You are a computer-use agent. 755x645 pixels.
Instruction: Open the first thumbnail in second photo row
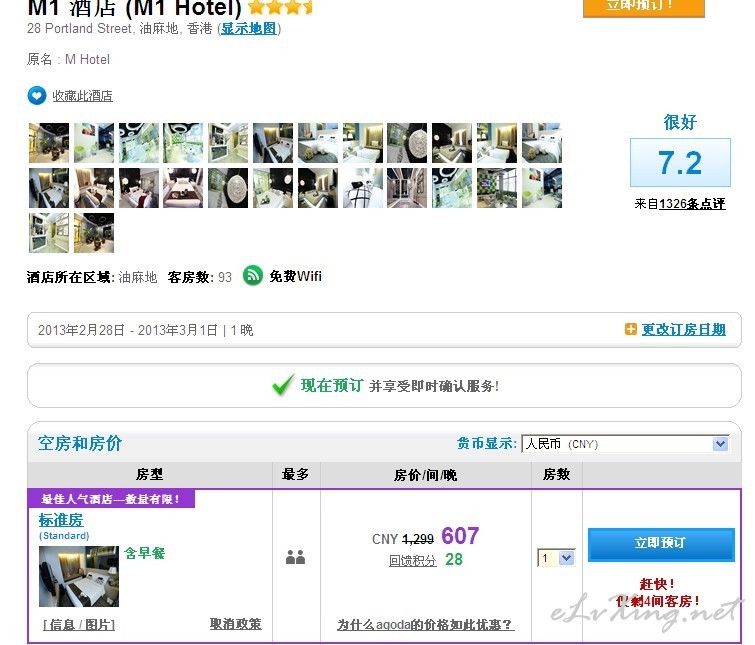point(49,188)
